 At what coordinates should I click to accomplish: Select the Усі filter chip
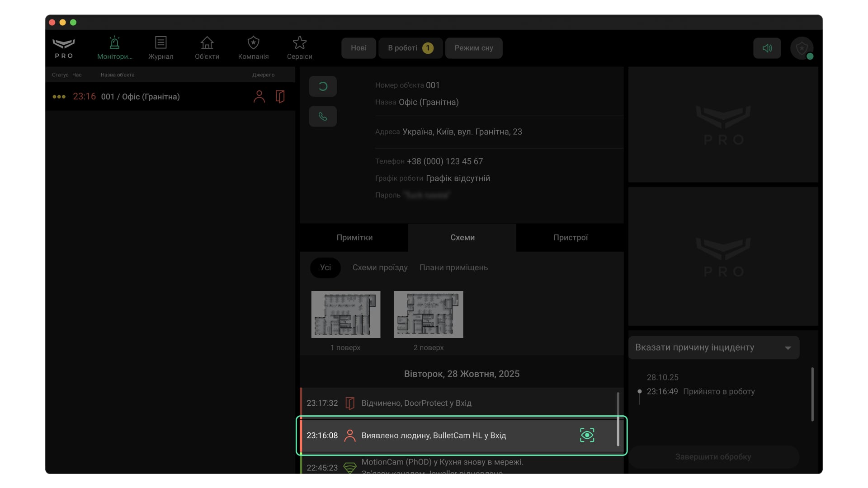coord(325,267)
